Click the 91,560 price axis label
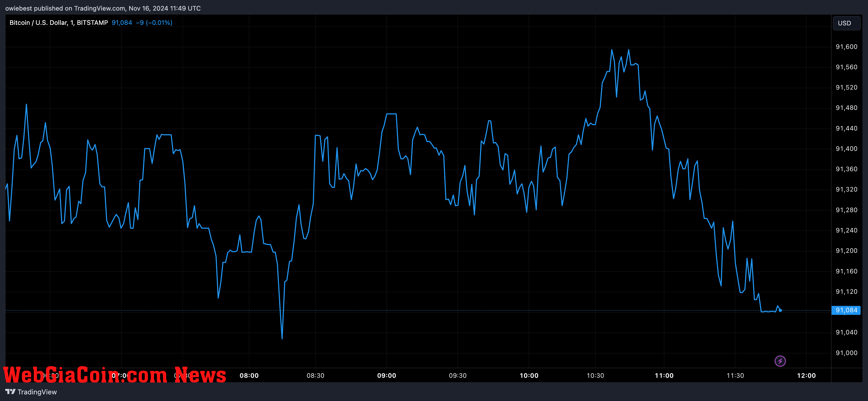 click(846, 67)
